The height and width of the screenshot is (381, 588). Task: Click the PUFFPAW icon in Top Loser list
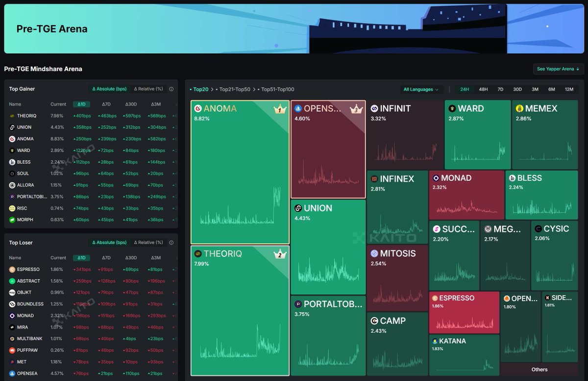pyautogui.click(x=12, y=350)
